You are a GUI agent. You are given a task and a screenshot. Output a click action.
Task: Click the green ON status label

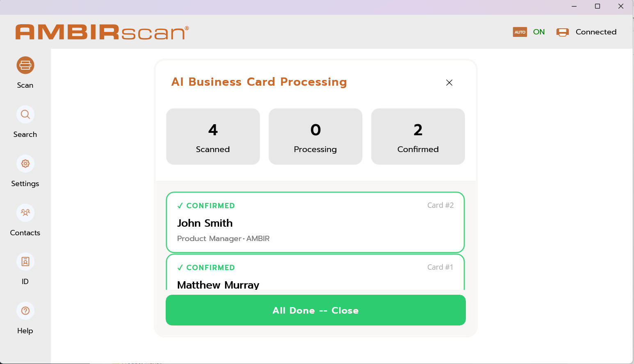(538, 32)
